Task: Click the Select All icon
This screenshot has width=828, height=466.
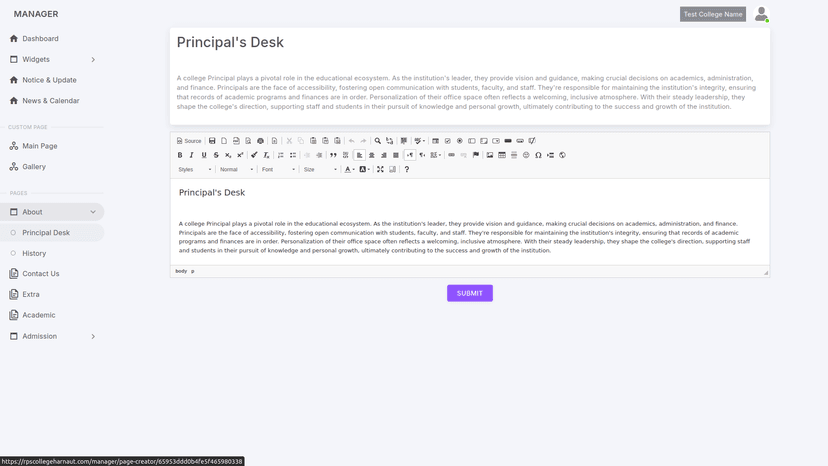Action: click(404, 141)
